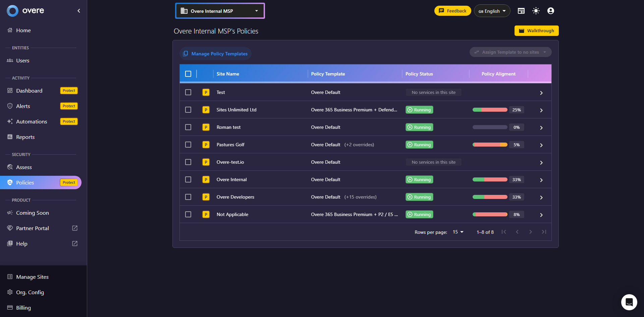Expand the Overe Developers row chevron
The width and height of the screenshot is (644, 317).
[x=541, y=197]
